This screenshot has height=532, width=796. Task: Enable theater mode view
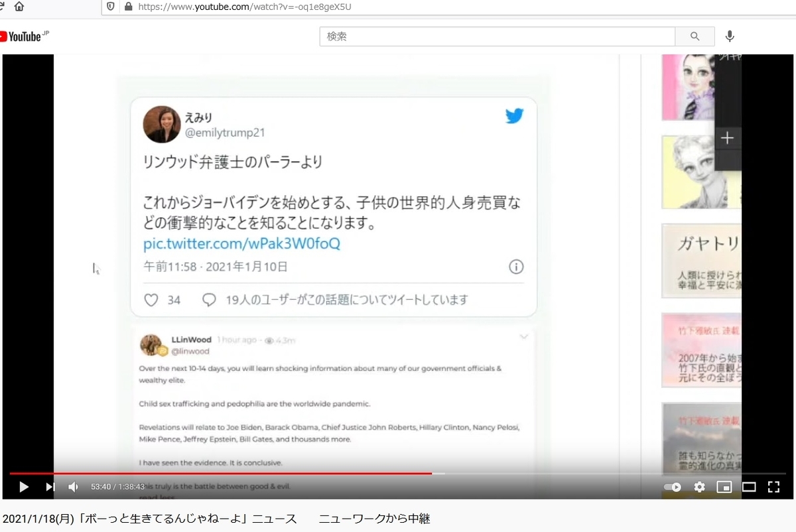coord(749,487)
